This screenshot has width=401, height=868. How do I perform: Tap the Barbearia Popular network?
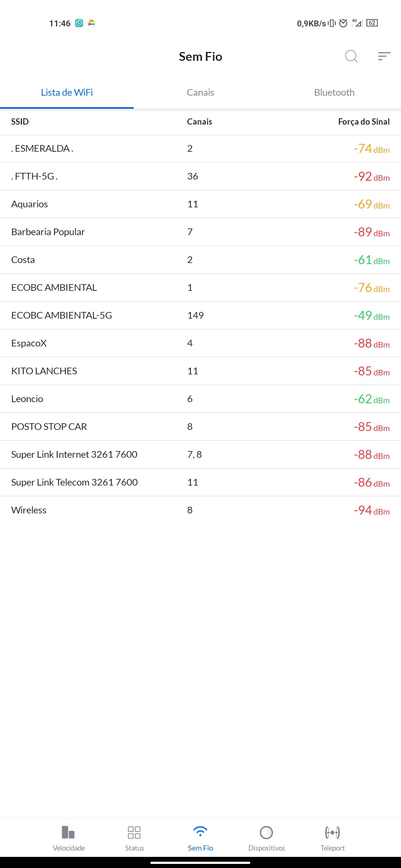(x=48, y=232)
